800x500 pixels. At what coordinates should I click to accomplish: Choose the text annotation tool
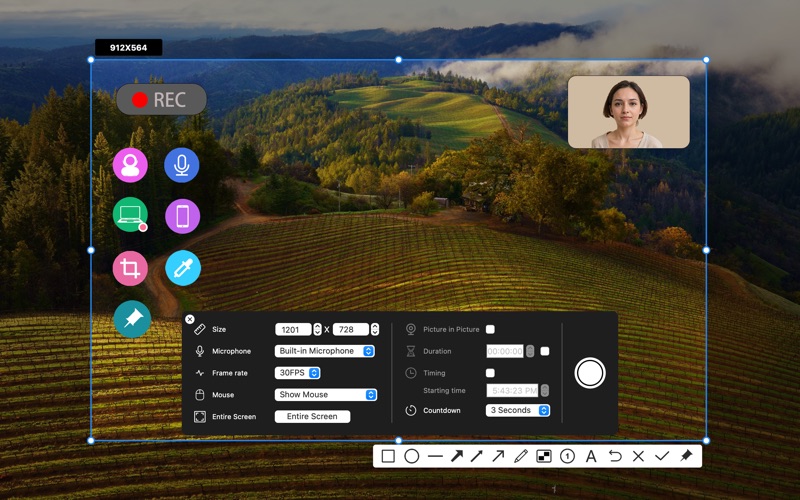591,456
